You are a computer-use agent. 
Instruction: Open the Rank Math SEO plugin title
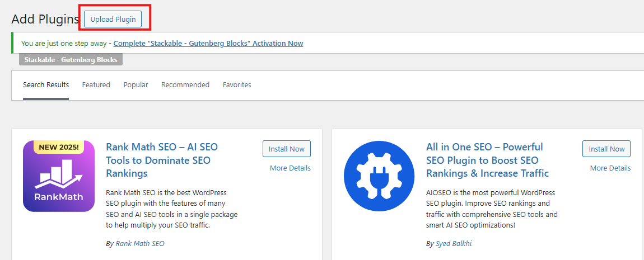[162, 160]
